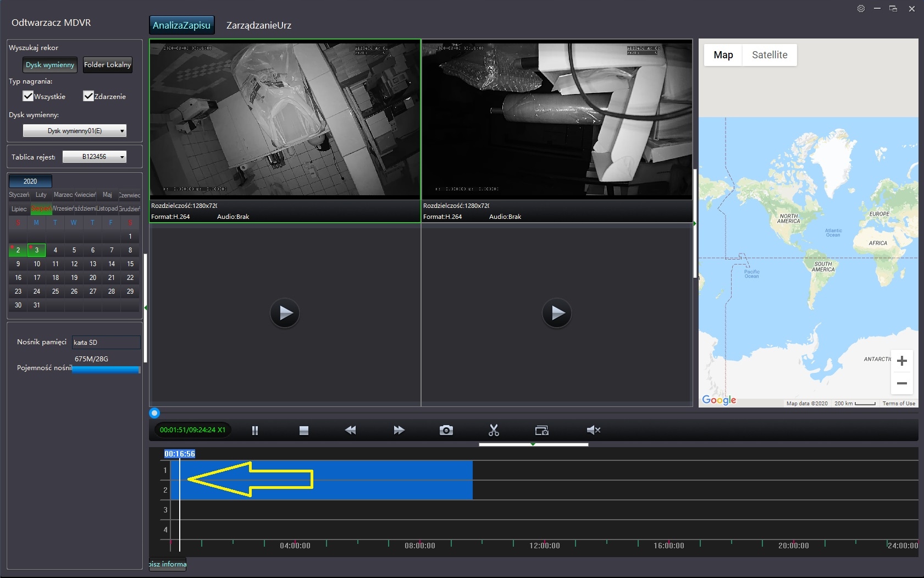The image size is (924, 578).
Task: Take a snapshot with the camera icon
Action: (x=446, y=431)
